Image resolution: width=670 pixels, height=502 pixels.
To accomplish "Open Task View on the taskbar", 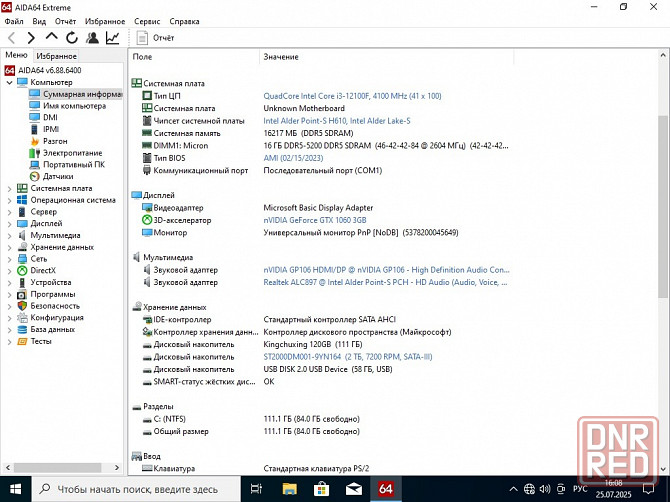I will tap(256, 489).
